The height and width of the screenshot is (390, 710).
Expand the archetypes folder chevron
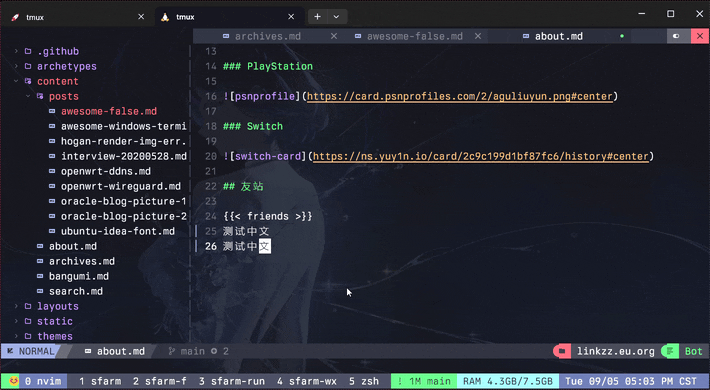pos(16,66)
